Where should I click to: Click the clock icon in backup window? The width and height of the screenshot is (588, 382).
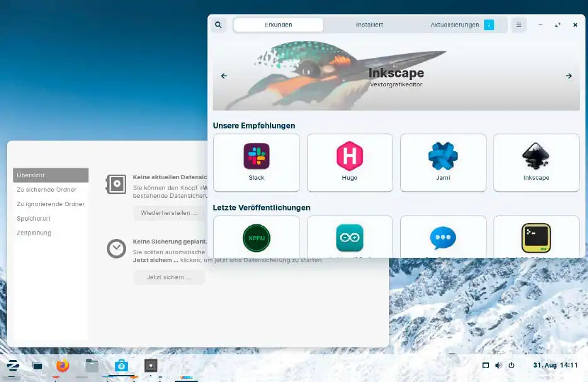coord(116,248)
